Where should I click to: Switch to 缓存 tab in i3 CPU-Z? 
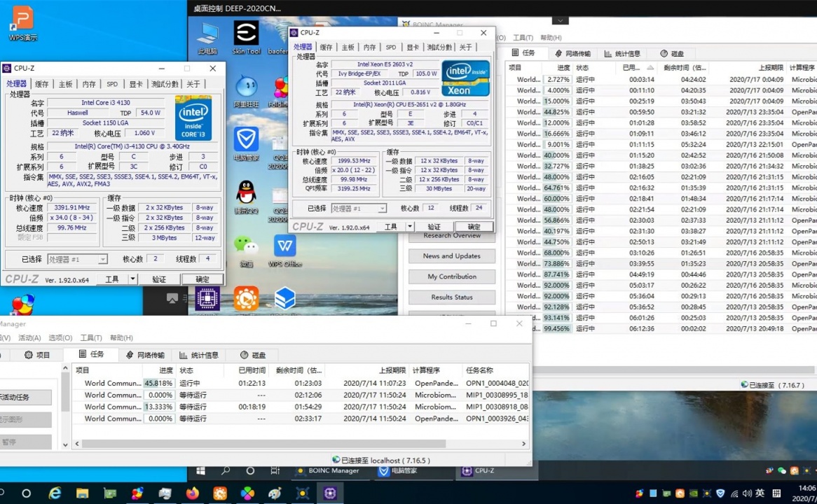41,84
